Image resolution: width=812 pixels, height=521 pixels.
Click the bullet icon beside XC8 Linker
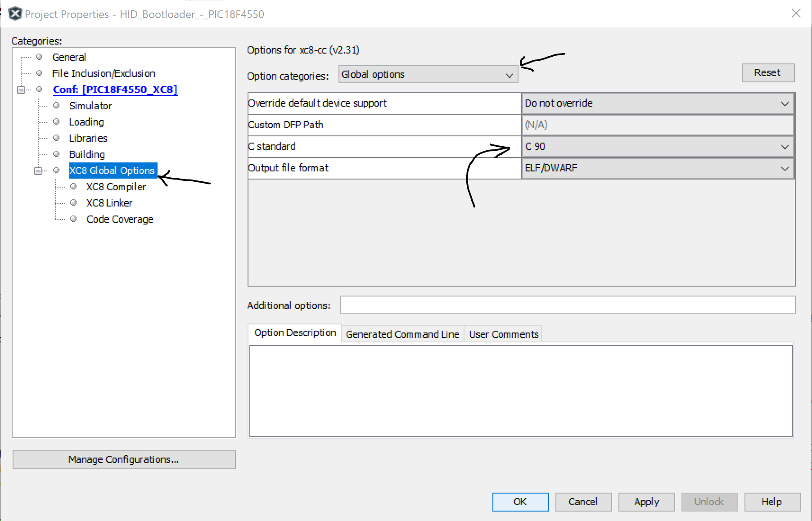(73, 203)
